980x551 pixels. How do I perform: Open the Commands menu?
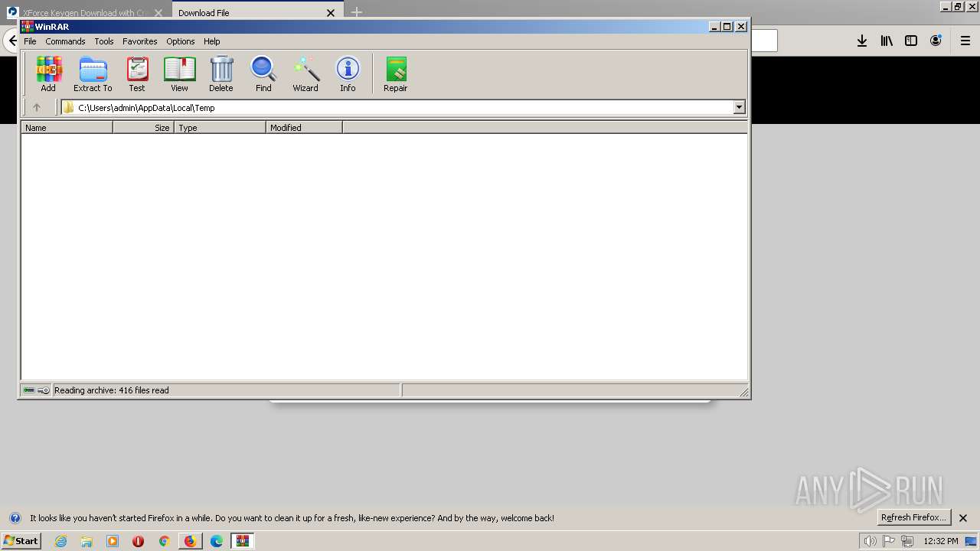(x=65, y=41)
